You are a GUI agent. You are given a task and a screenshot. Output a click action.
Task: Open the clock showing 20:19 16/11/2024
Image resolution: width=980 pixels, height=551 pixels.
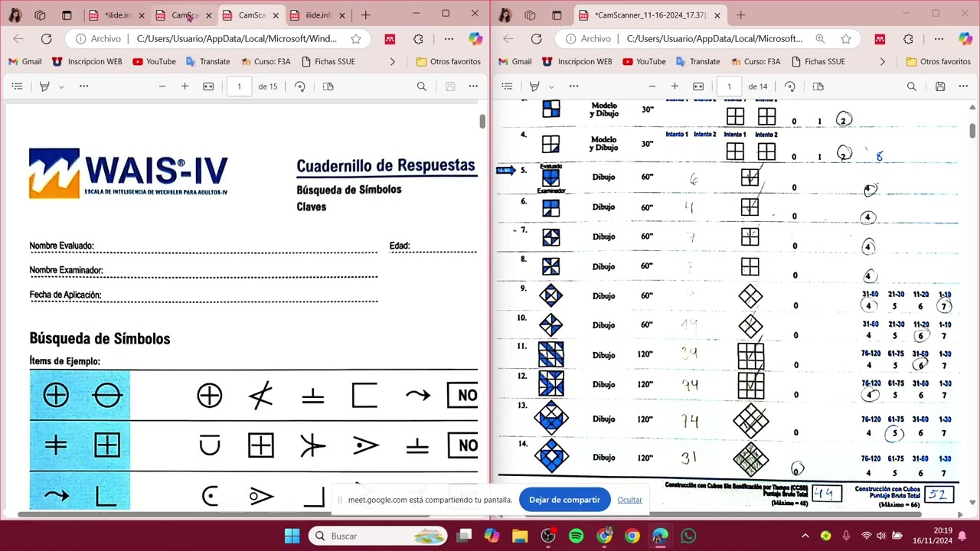click(x=932, y=536)
